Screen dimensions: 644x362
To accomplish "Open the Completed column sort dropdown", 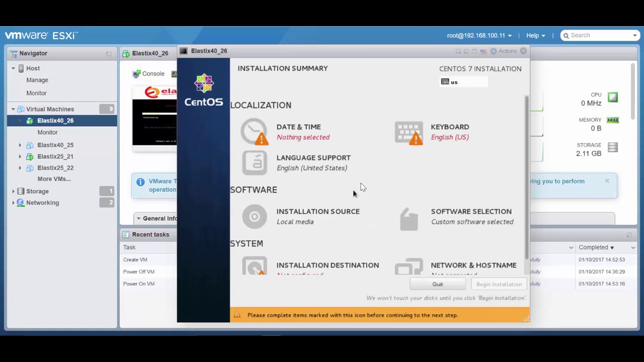I will [633, 247].
